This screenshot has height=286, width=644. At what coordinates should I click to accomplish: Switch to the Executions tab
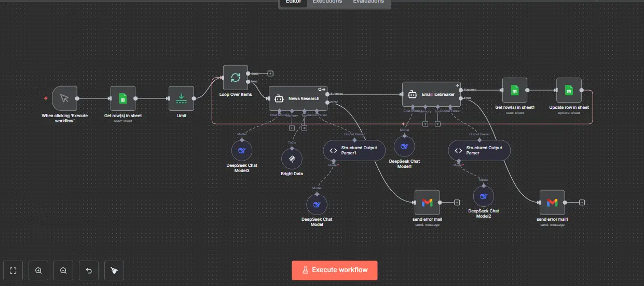point(327,2)
